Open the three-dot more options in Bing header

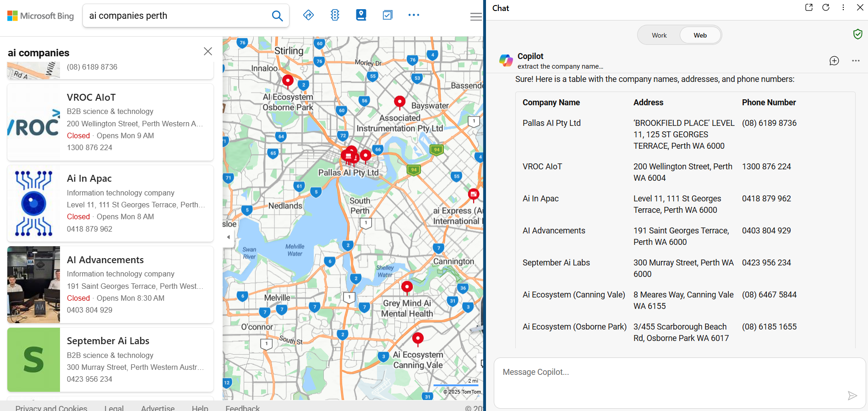tap(414, 15)
